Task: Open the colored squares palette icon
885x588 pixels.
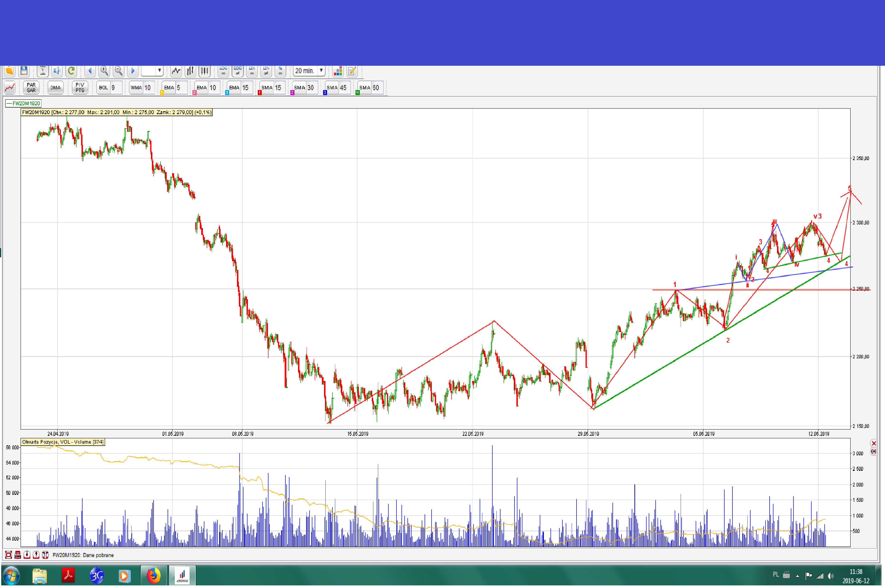Action: click(x=338, y=71)
